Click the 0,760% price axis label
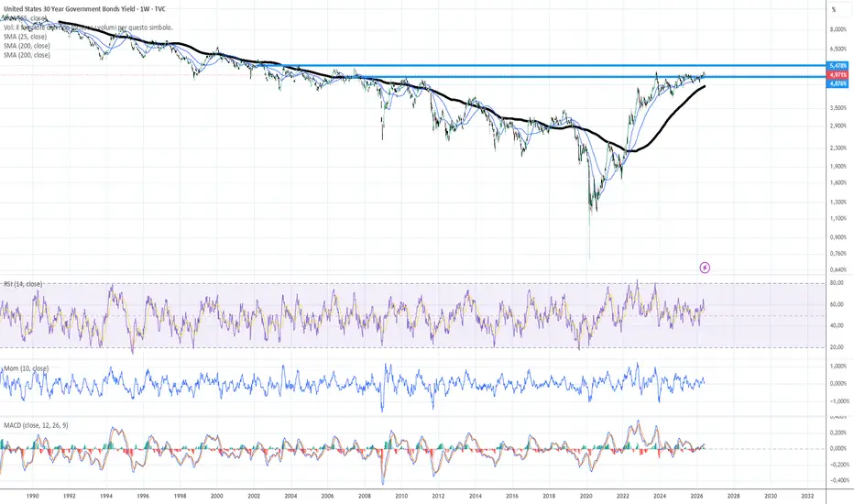854x504 pixels. pyautogui.click(x=838, y=253)
